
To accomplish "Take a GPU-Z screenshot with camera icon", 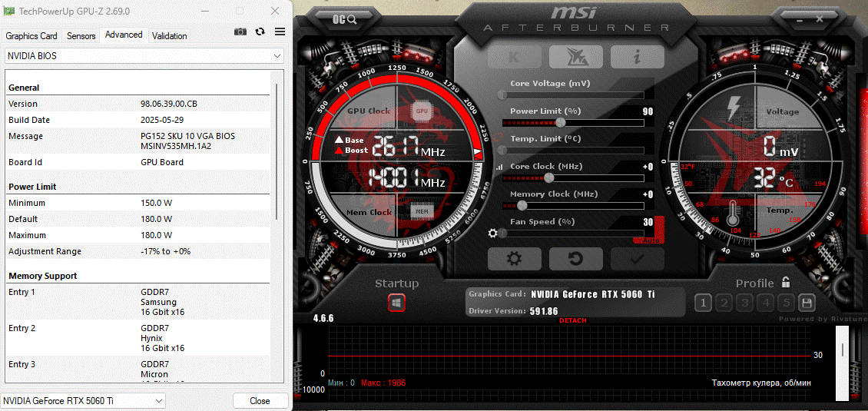I will click(x=240, y=31).
